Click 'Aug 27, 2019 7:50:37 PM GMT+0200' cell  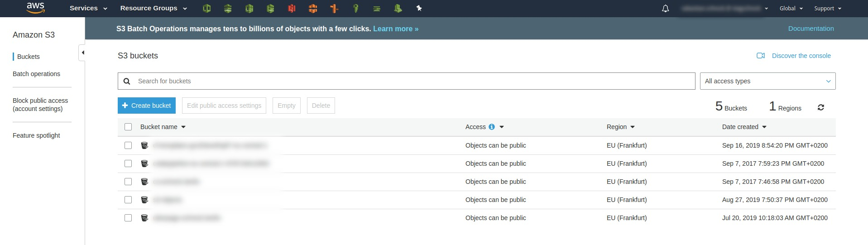point(775,200)
